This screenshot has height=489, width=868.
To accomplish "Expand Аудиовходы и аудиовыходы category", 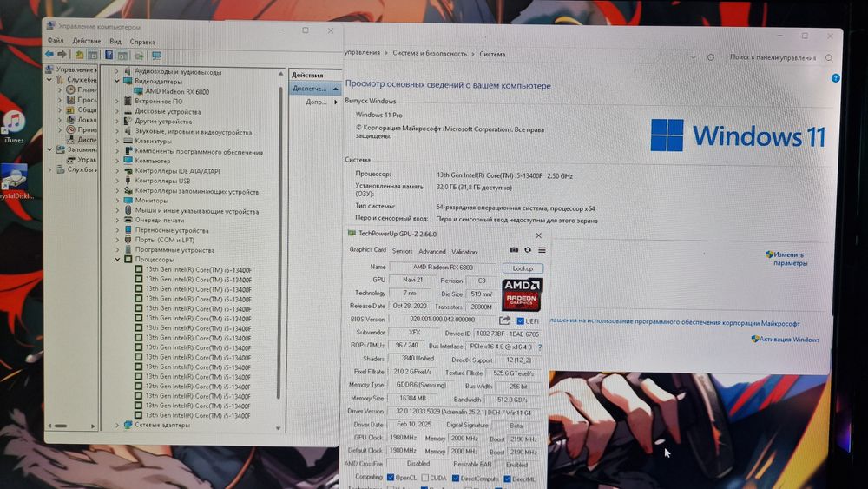I will pos(117,71).
